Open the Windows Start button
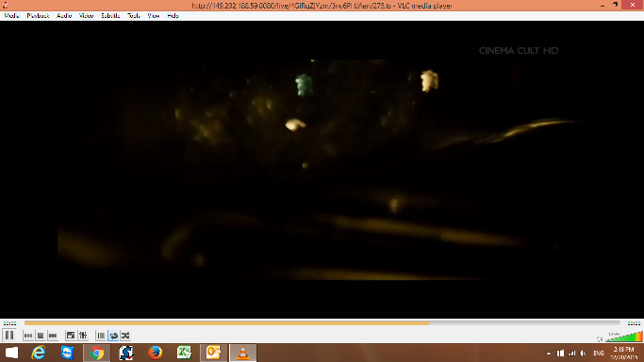The height and width of the screenshot is (362, 644). (x=12, y=353)
